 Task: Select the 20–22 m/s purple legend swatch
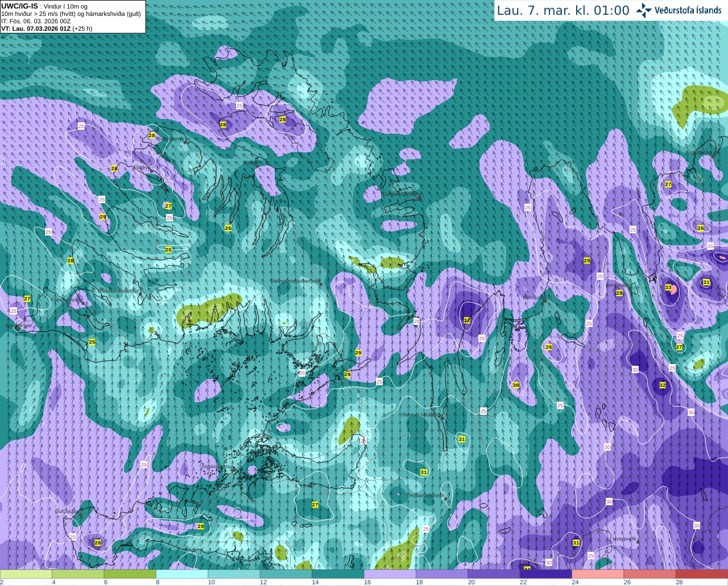tap(494, 574)
